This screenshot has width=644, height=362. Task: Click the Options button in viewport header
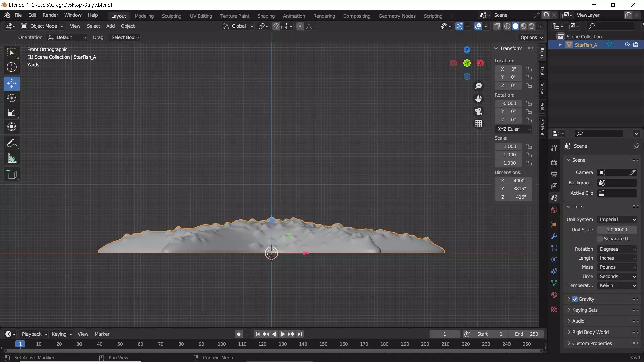[x=531, y=37]
